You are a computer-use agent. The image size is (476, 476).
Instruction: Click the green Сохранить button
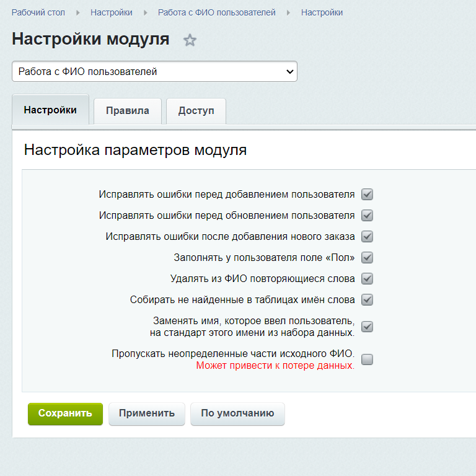(65, 413)
